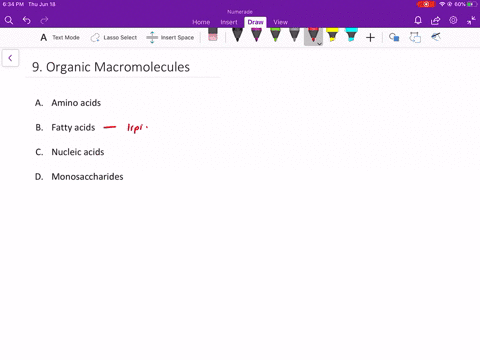
Task: Select the magenta pen
Action: click(x=256, y=35)
